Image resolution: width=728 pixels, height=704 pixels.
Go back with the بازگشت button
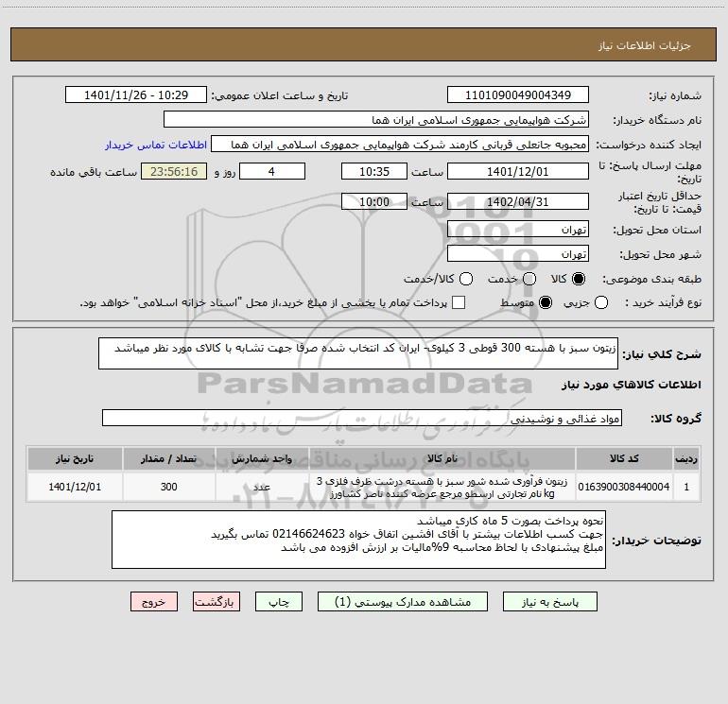[217, 601]
